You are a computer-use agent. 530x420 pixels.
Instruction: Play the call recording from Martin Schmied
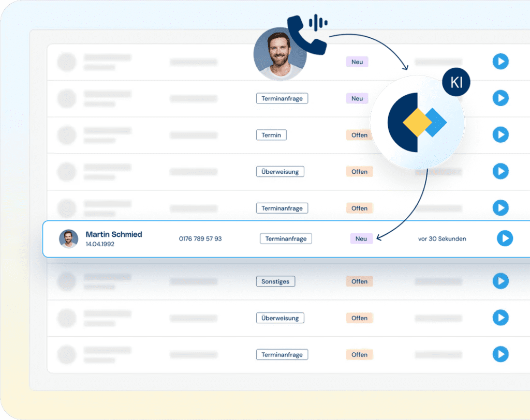(x=505, y=238)
